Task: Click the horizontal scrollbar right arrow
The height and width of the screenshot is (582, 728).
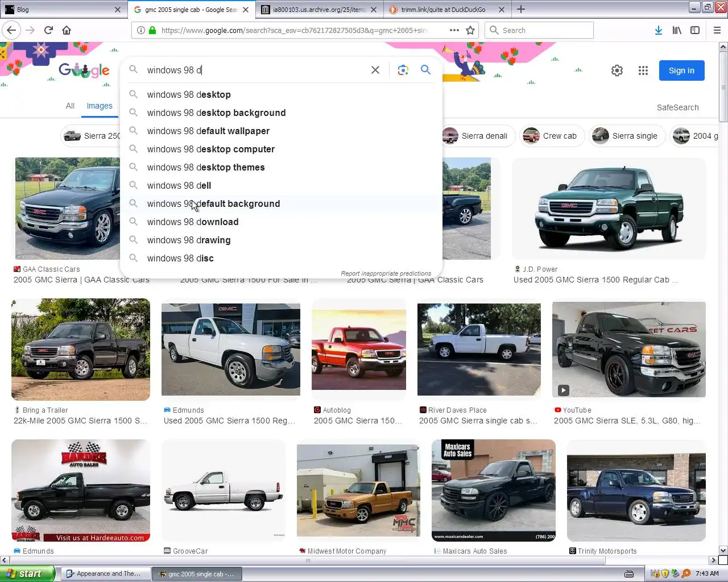Action: click(713, 560)
